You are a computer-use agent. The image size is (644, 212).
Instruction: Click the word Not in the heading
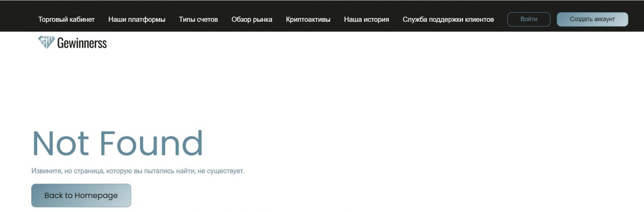(x=60, y=144)
